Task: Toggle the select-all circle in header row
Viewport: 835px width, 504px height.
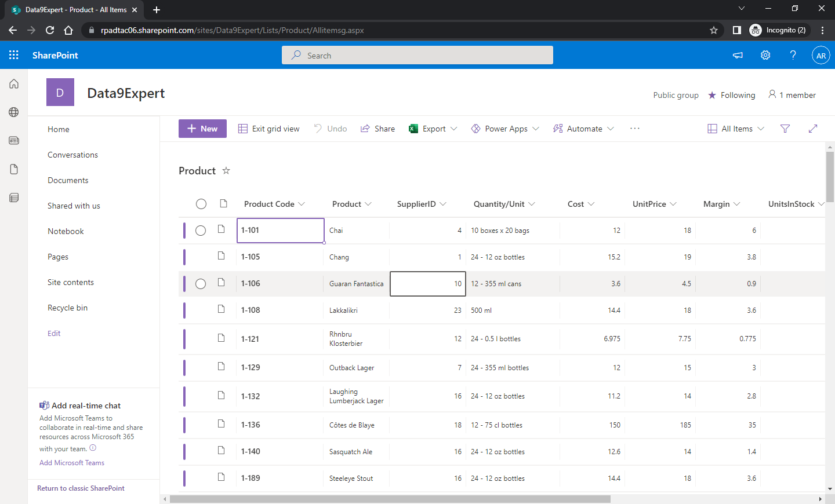Action: [201, 204]
